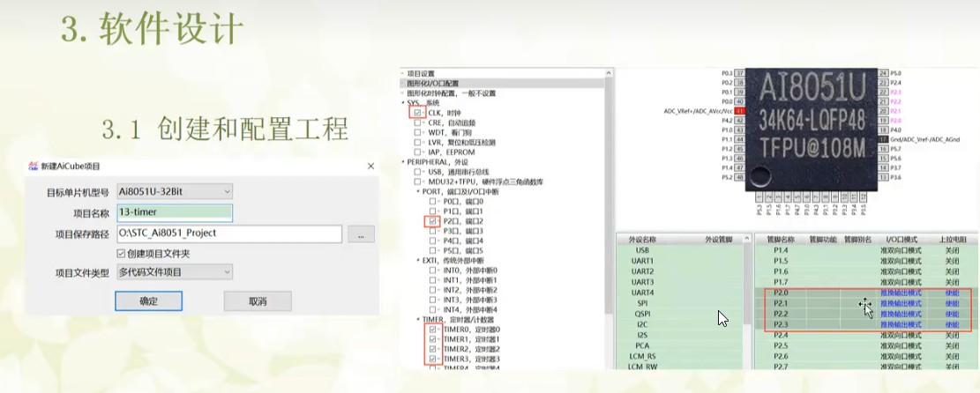Click 外设名称 column header
The height and width of the screenshot is (393, 980).
pos(642,240)
